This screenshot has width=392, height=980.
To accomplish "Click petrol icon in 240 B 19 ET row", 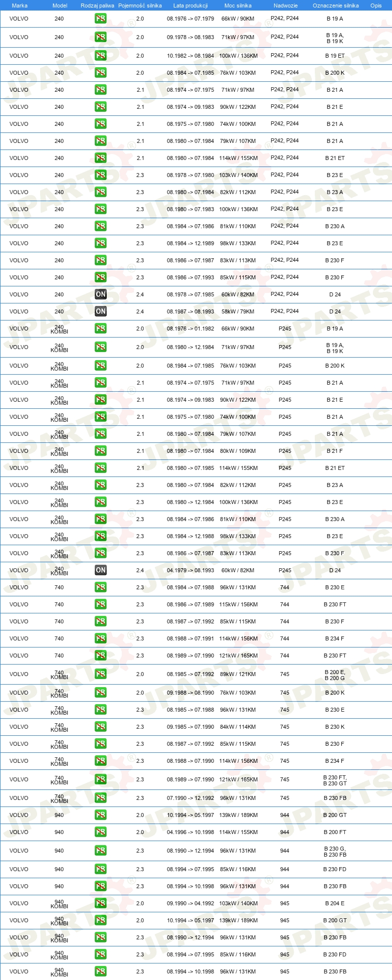I will tap(100, 56).
